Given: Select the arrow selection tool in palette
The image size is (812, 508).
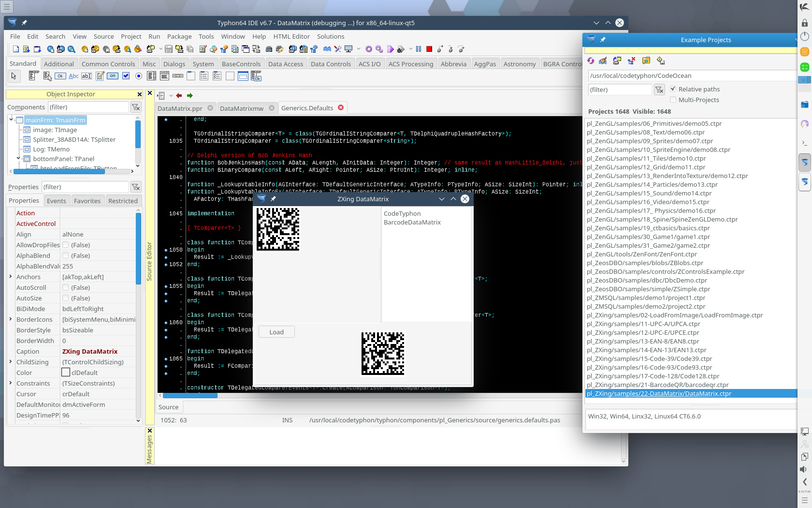Looking at the screenshot, I should pyautogui.click(x=14, y=75).
